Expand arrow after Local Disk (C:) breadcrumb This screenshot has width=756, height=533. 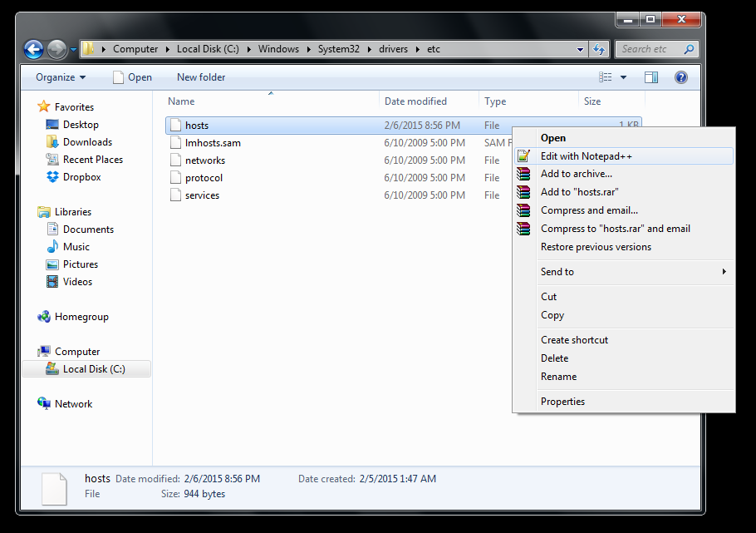(x=248, y=49)
